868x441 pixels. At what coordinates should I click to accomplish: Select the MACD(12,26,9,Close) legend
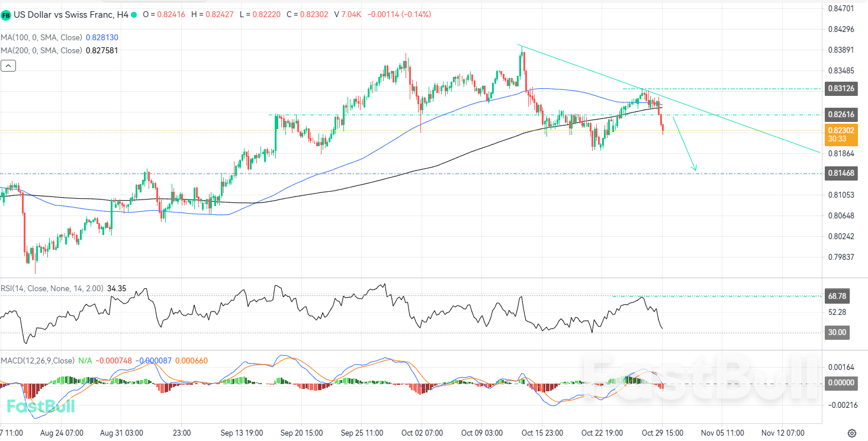tap(38, 360)
